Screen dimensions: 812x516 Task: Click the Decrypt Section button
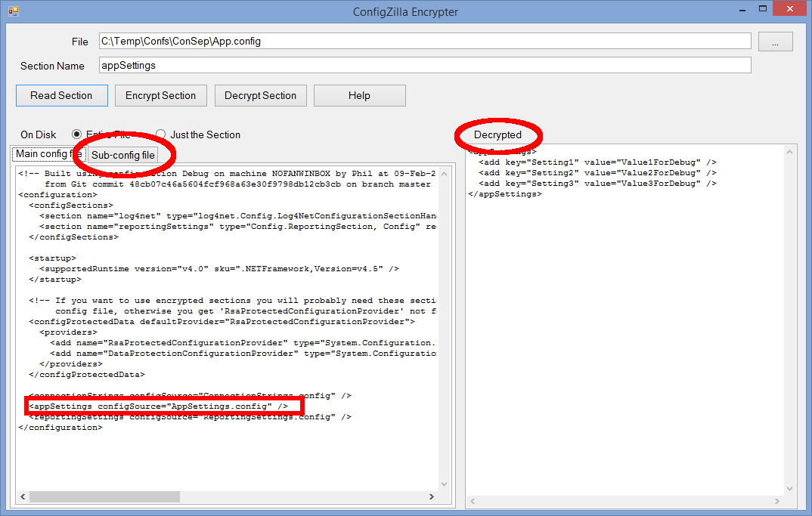point(261,95)
